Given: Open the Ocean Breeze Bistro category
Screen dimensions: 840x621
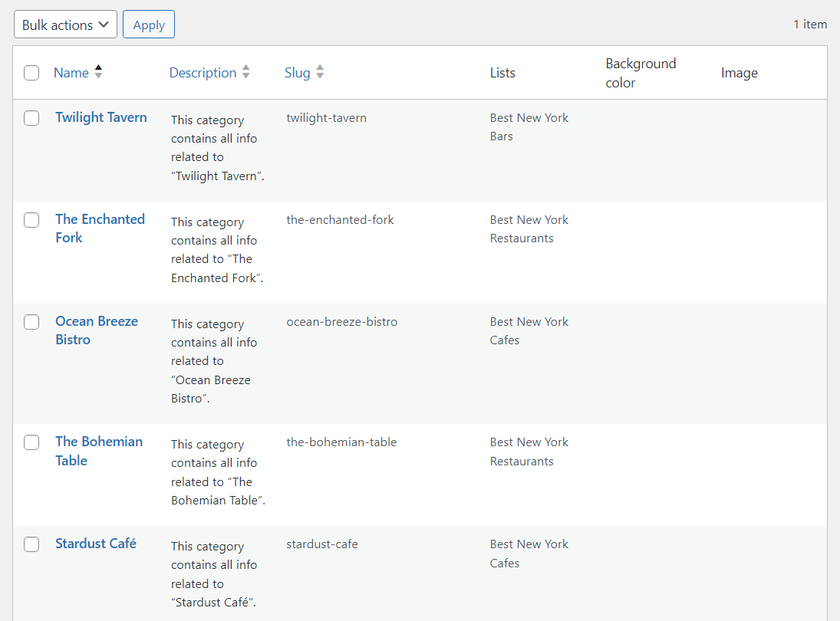Looking at the screenshot, I should click(97, 330).
